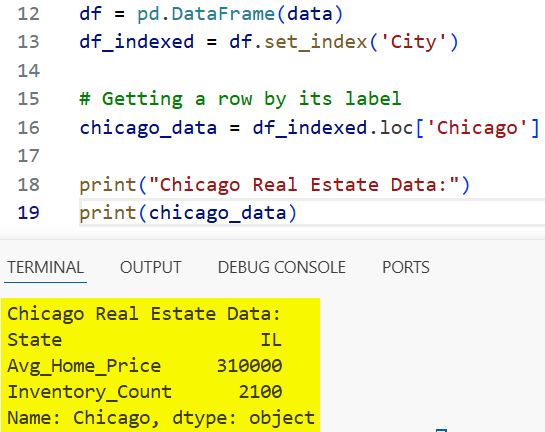Screen dimensions: 545x432
Task: Click the "Chicago Real Estate Data:" string on line 18
Action: (x=304, y=185)
